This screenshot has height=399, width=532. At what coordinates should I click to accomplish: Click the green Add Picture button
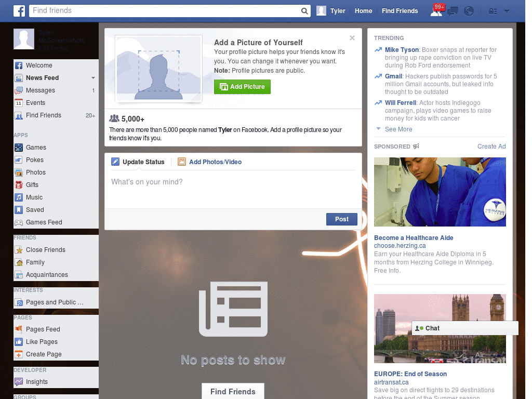(x=242, y=87)
